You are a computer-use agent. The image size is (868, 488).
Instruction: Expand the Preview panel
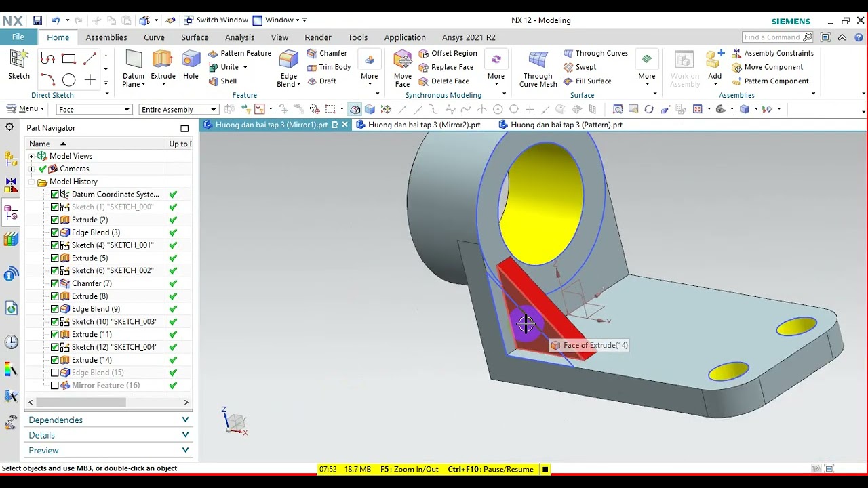(108, 451)
